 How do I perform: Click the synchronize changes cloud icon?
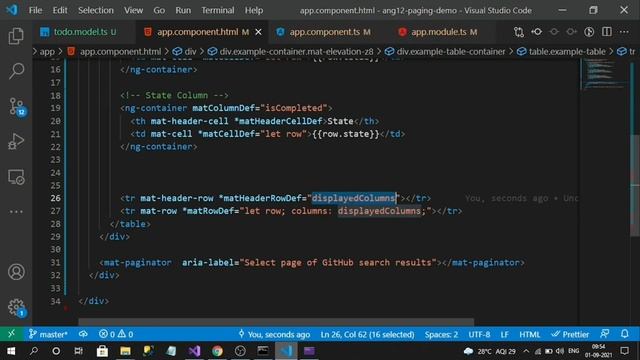pos(83,334)
